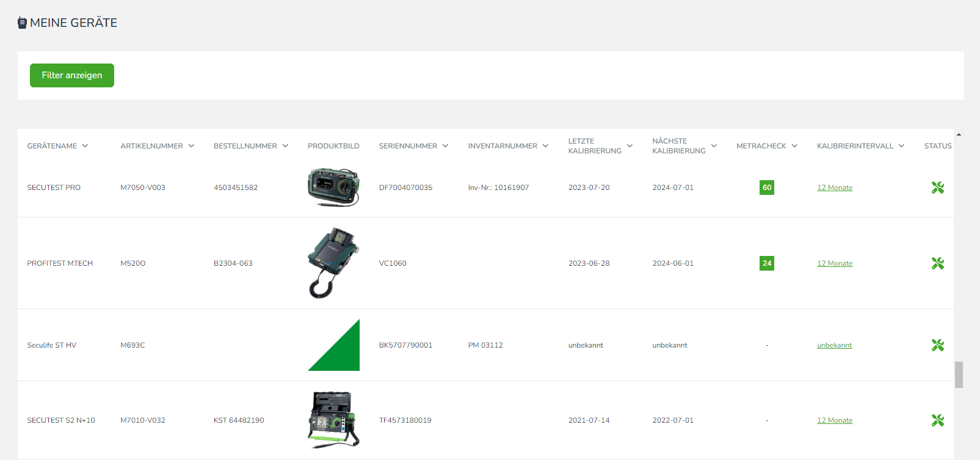The height and width of the screenshot is (460, 980).
Task: Sort by Bestellnummer column chevron
Action: [285, 146]
